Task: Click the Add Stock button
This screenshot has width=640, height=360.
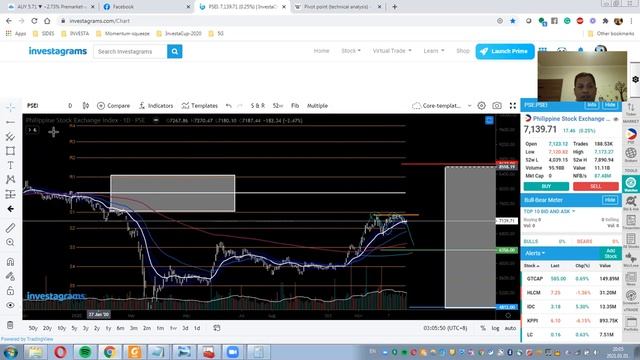Action: pyautogui.click(x=611, y=253)
